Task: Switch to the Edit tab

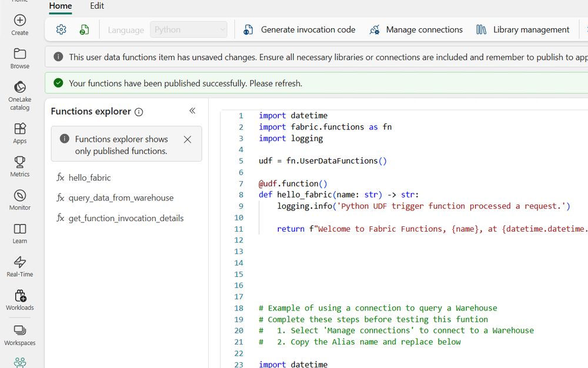Action: pos(97,6)
